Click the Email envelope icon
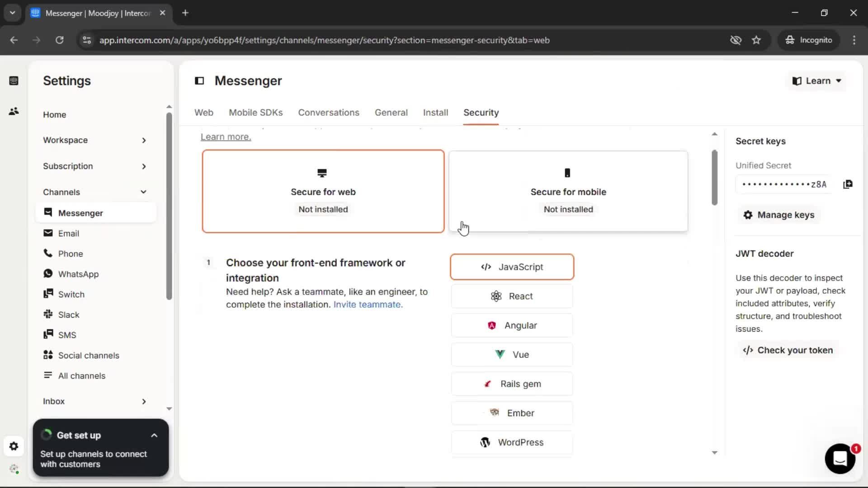Image resolution: width=868 pixels, height=488 pixels. click(48, 233)
